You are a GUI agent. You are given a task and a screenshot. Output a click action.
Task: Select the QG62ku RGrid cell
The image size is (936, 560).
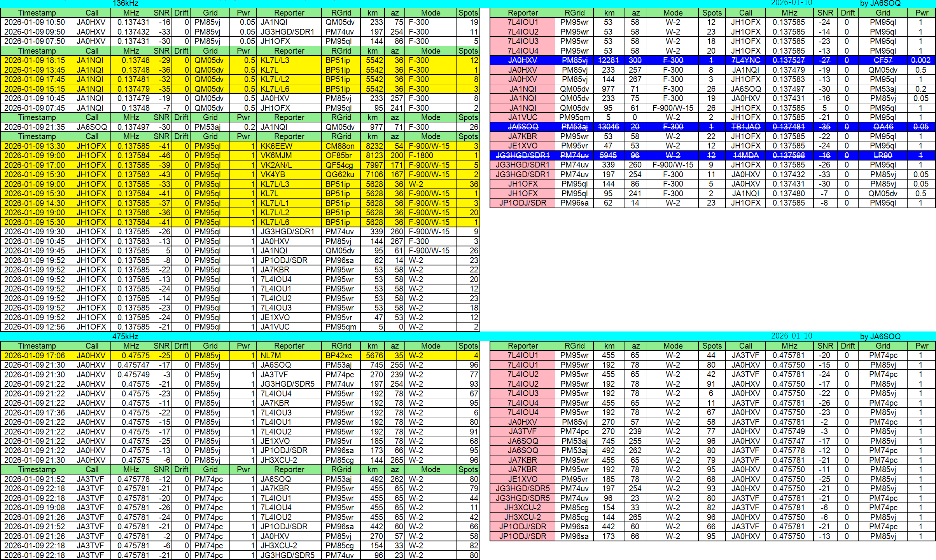[x=340, y=174]
